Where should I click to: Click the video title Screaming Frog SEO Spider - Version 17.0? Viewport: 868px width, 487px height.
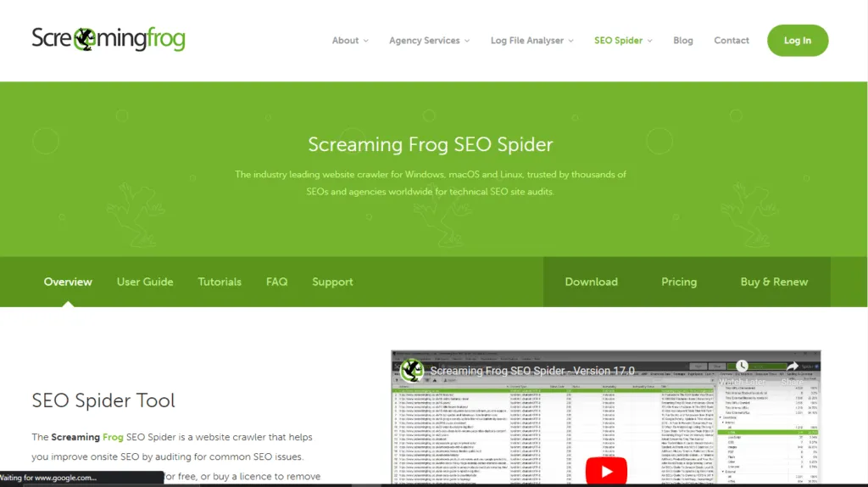coord(532,371)
